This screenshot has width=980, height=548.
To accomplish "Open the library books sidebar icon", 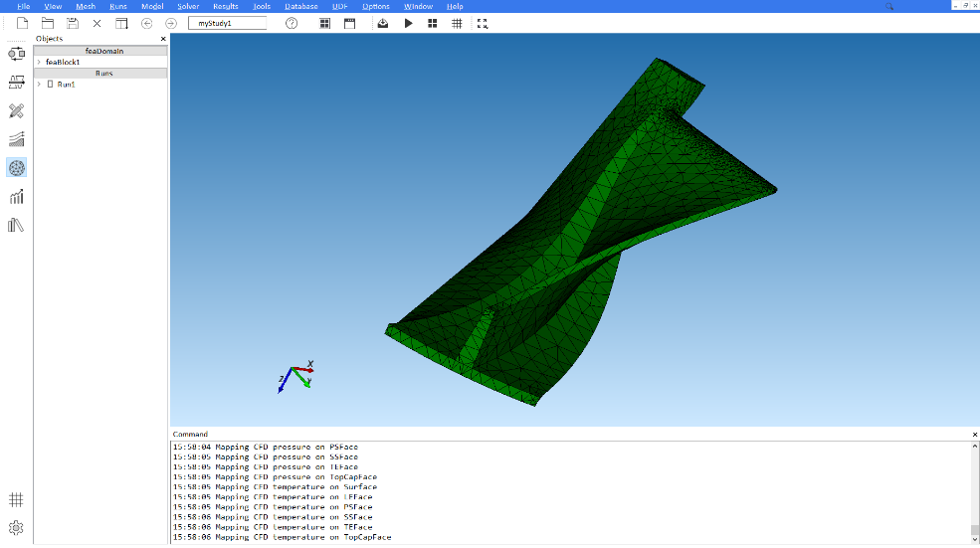I will 16,225.
